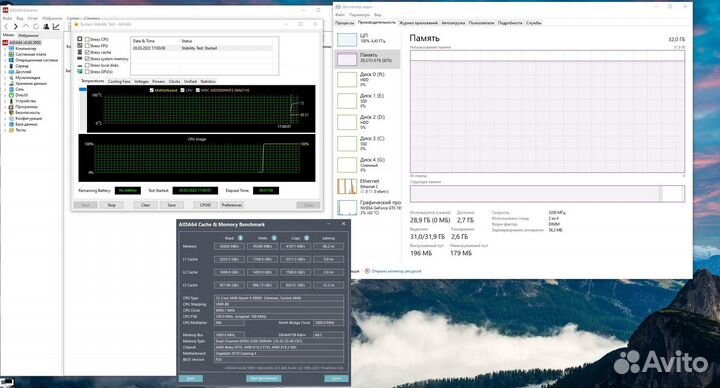The width and height of the screenshot is (720, 388).
Task: Expand the Тесты tree node arrow
Action: [5, 130]
